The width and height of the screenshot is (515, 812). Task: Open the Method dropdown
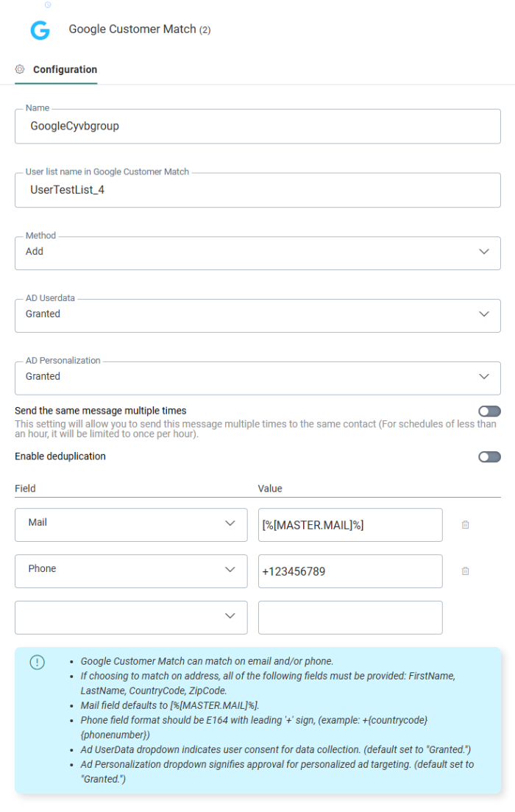257,253
